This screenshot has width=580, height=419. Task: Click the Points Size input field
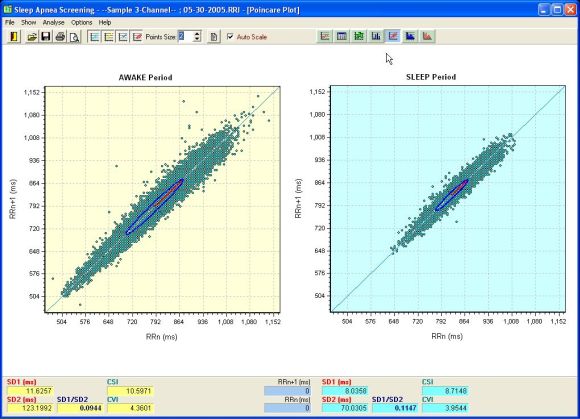(186, 36)
